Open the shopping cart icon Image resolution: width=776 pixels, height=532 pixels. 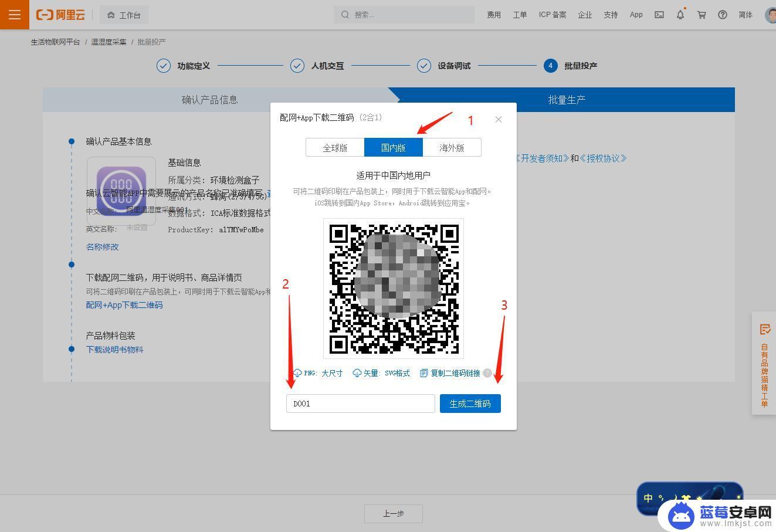702,15
